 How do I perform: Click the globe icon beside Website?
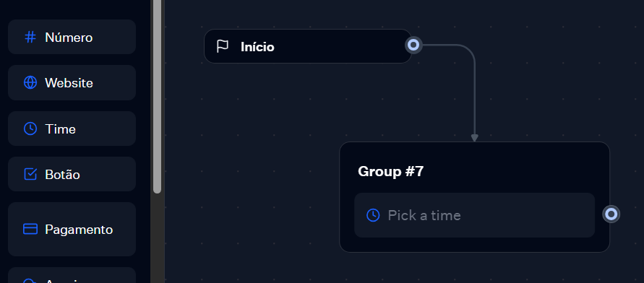coord(30,82)
